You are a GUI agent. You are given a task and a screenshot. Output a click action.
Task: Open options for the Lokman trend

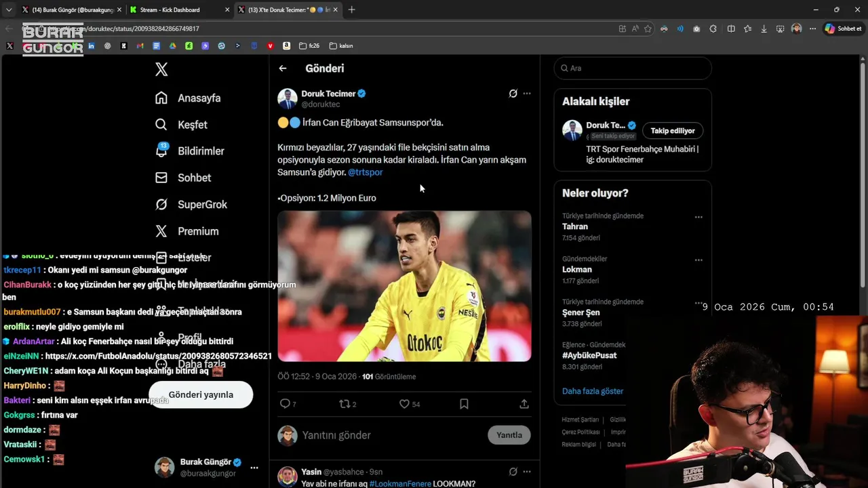[698, 260]
